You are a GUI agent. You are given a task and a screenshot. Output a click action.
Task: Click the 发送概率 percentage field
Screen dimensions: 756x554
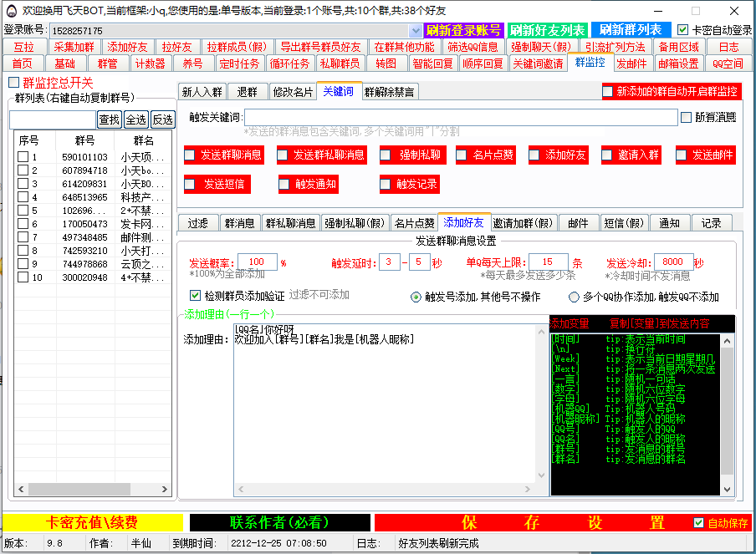[x=257, y=262]
